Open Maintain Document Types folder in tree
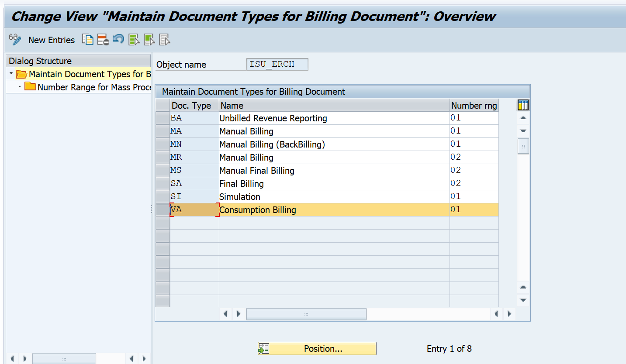This screenshot has width=626, height=364. click(x=21, y=74)
